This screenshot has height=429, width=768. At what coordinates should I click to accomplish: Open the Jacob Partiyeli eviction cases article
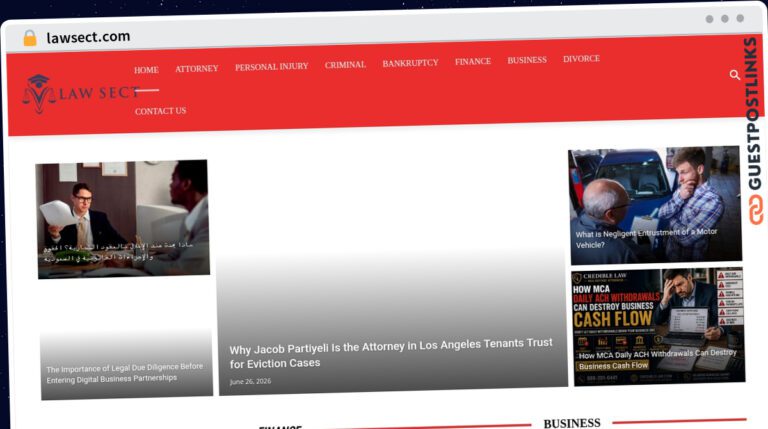click(x=390, y=353)
